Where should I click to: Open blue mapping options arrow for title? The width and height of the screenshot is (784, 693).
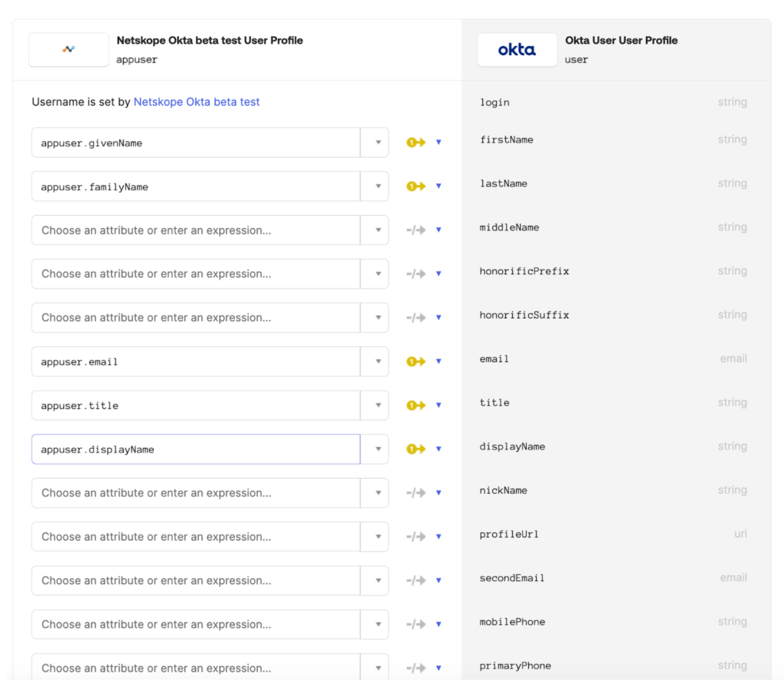(x=439, y=405)
